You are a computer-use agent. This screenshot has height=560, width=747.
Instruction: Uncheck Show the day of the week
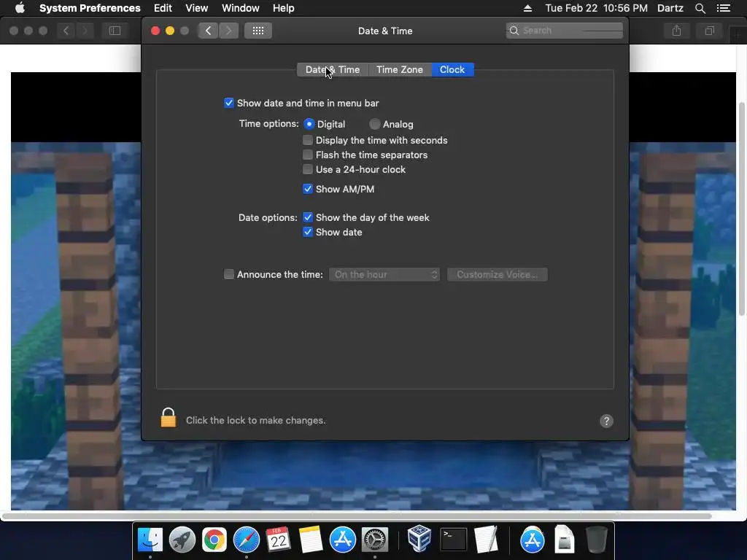click(308, 217)
